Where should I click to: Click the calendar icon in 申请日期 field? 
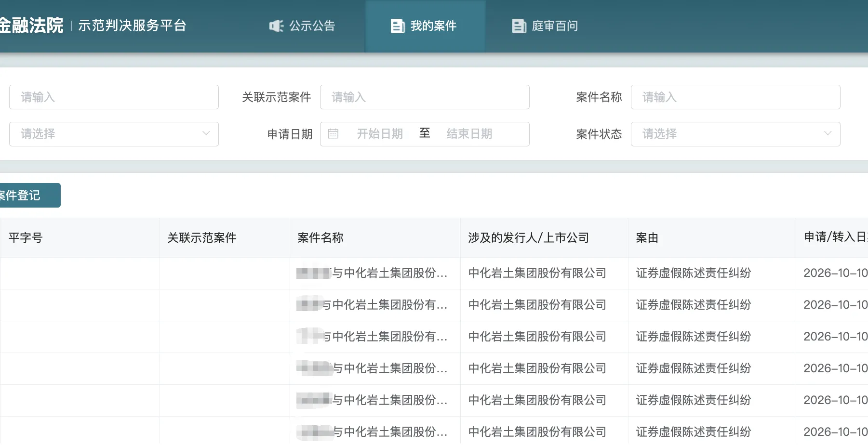pos(333,134)
